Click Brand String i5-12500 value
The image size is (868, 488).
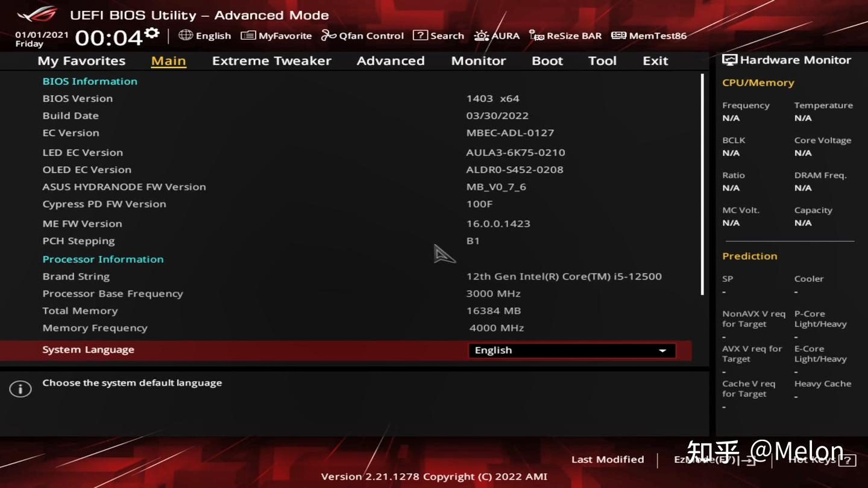pos(564,277)
